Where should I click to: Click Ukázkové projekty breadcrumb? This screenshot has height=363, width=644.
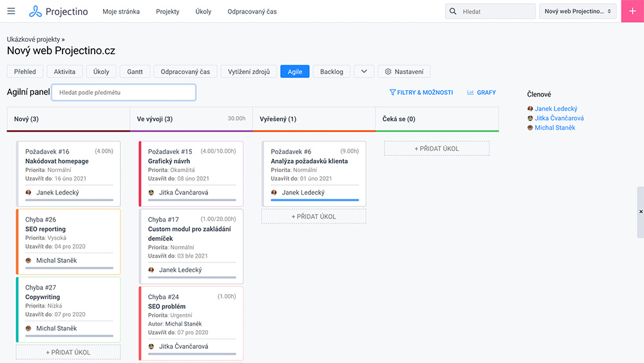[x=33, y=39]
